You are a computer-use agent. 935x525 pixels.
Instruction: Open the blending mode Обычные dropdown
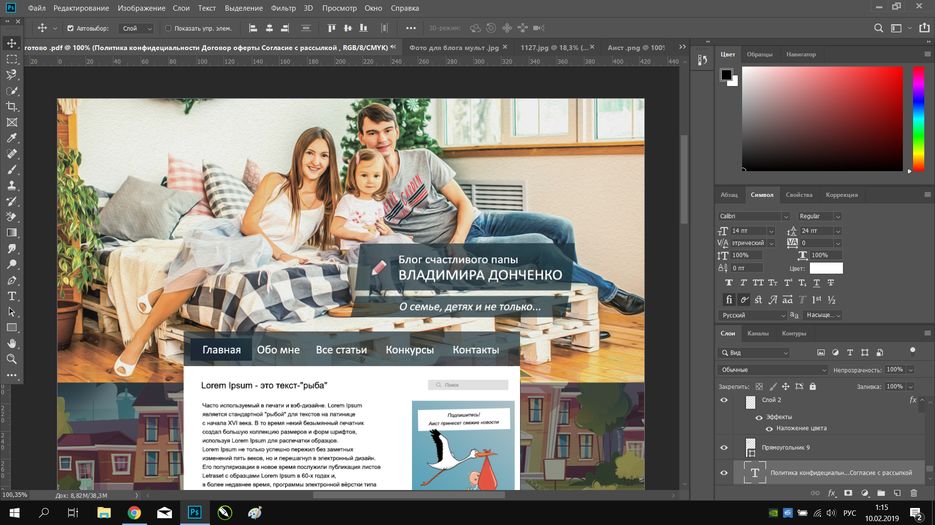[773, 370]
